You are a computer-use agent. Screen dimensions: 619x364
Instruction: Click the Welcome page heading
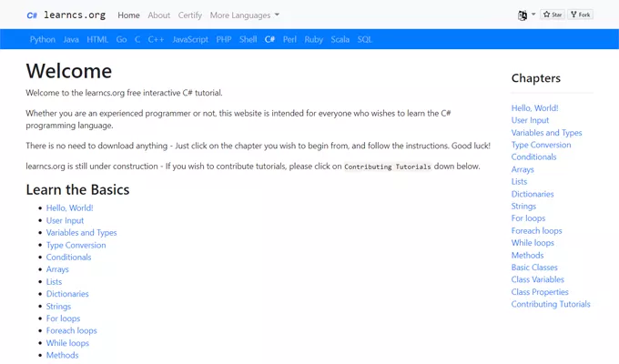tap(69, 71)
